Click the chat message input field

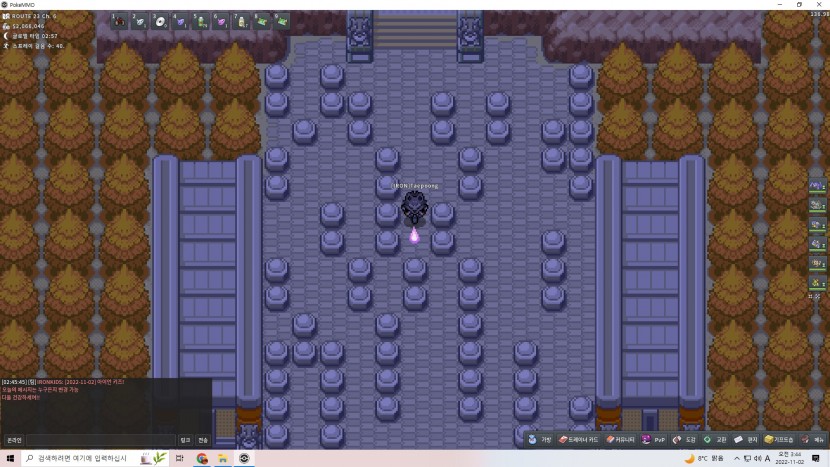[x=100, y=440]
